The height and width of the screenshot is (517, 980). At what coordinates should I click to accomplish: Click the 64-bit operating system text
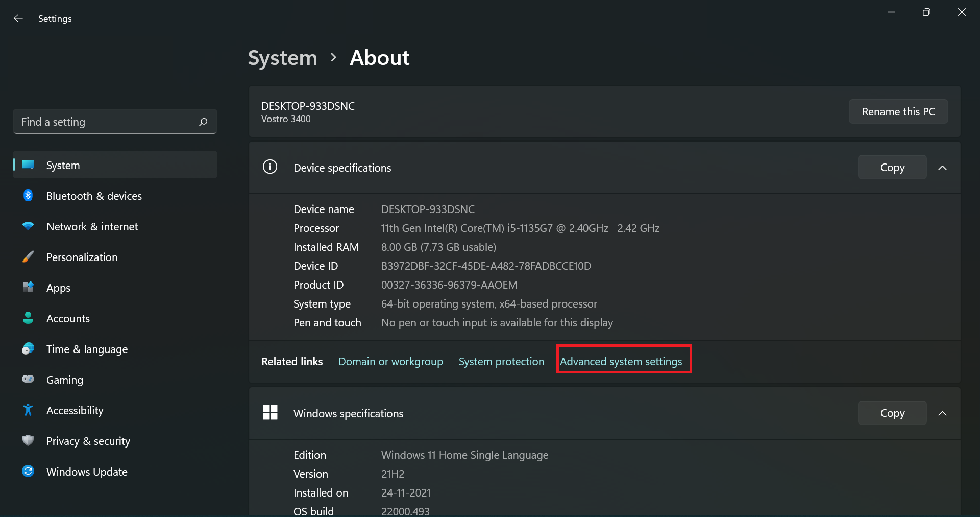(489, 304)
